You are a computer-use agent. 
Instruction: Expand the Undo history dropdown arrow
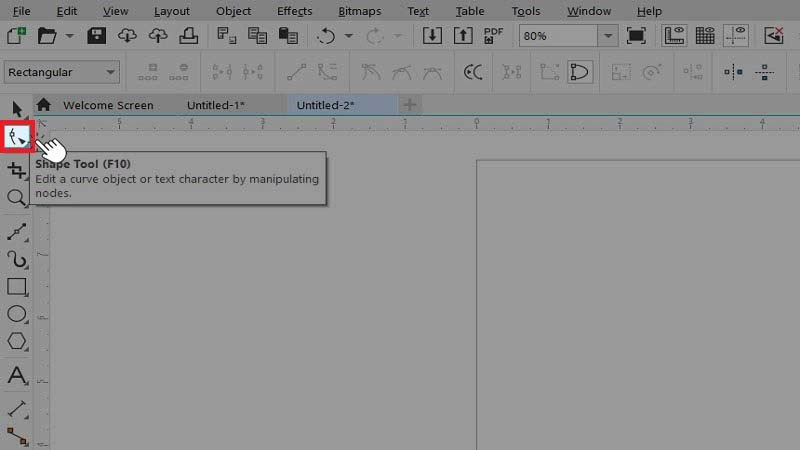pyautogui.click(x=348, y=36)
